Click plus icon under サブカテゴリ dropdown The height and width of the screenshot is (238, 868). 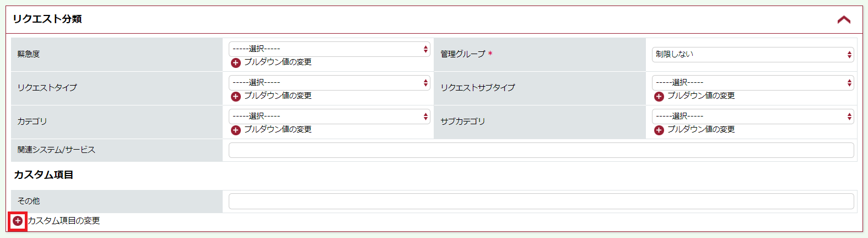tap(659, 130)
